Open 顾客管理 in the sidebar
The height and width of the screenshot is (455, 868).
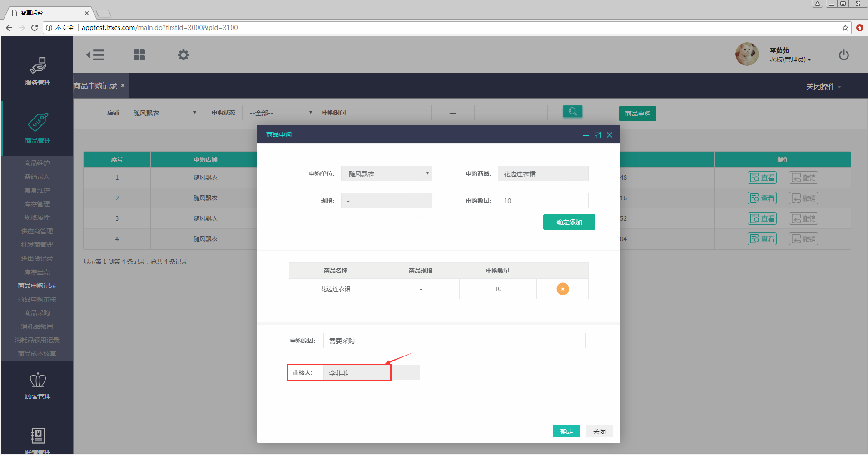[38, 386]
